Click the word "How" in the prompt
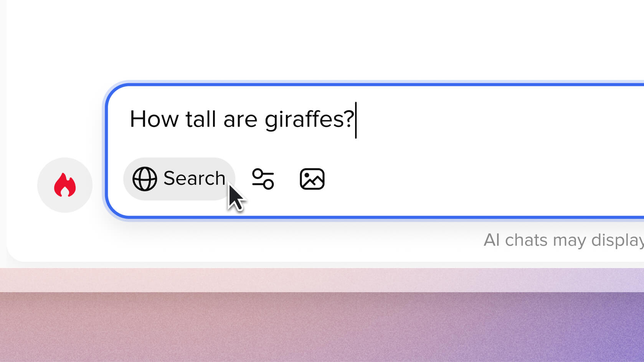The width and height of the screenshot is (644, 362). click(154, 119)
